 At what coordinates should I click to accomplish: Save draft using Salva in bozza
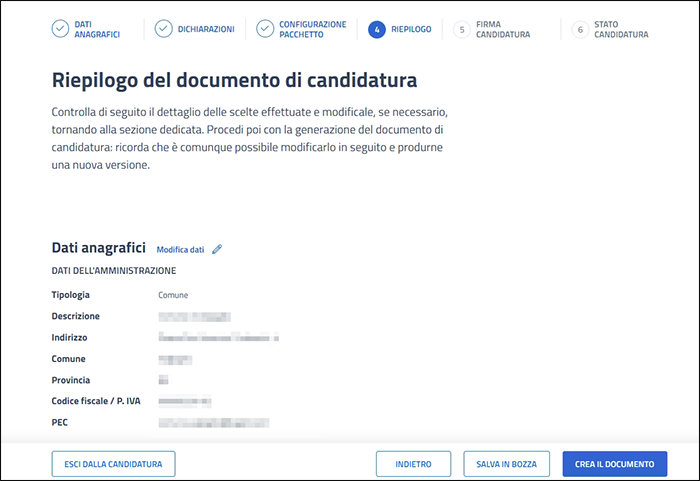pyautogui.click(x=507, y=464)
